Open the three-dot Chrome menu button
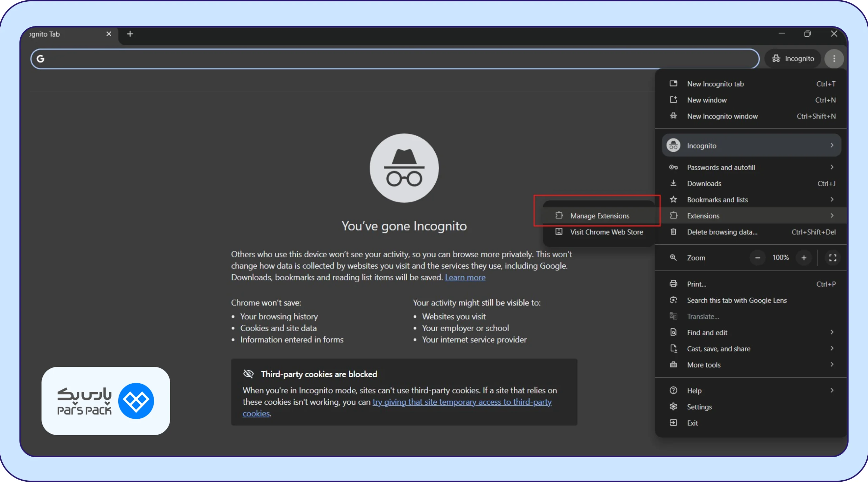This screenshot has height=482, width=868. point(834,59)
